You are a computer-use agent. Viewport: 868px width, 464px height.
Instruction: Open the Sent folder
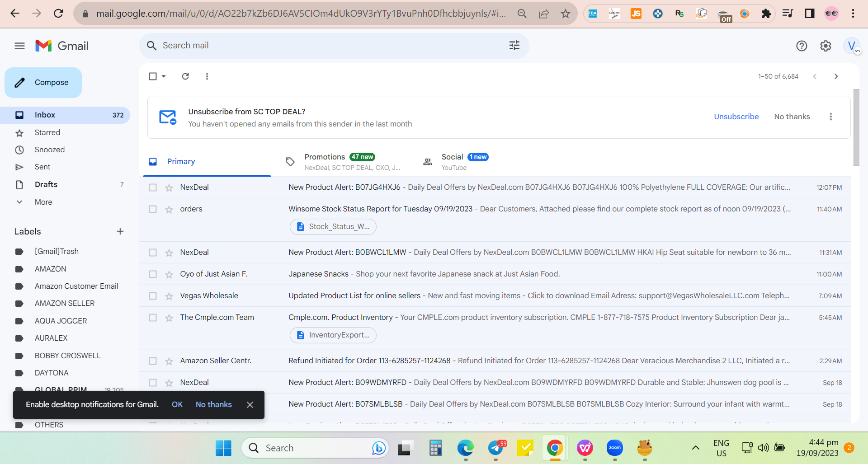(65, 167)
